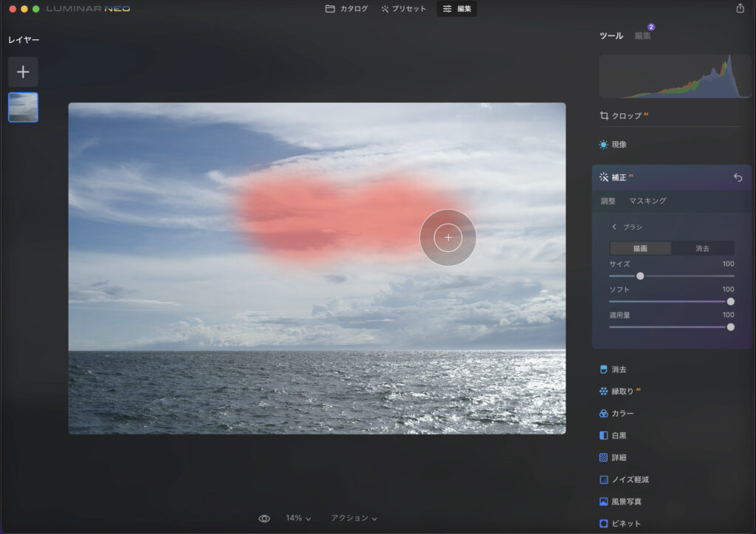Click the histogram display
Image resolution: width=756 pixels, height=534 pixels.
click(x=675, y=76)
